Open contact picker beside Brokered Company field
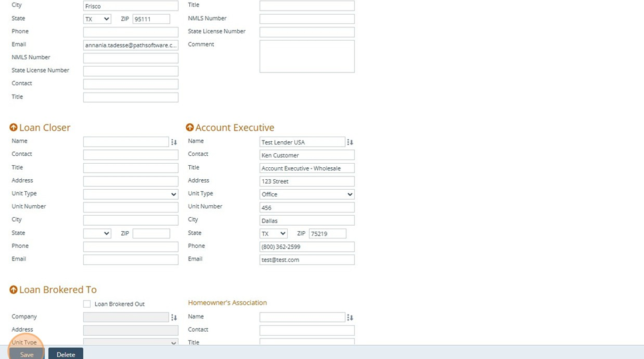 point(174,318)
